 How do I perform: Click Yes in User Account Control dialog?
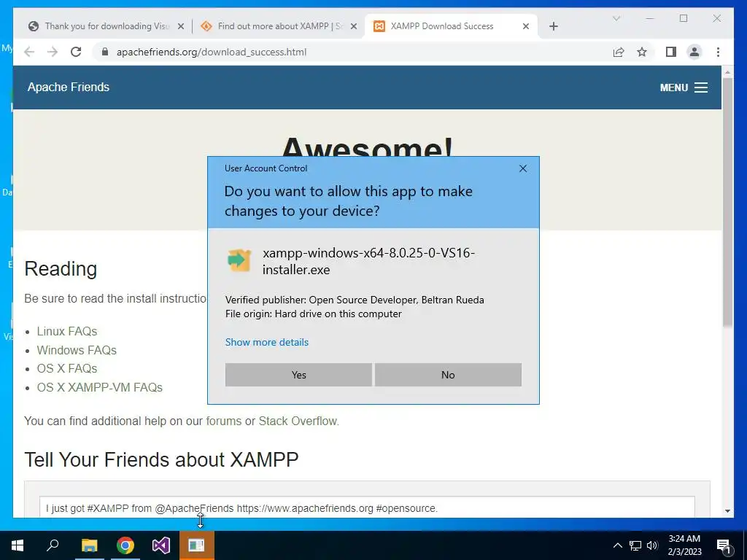pos(298,375)
